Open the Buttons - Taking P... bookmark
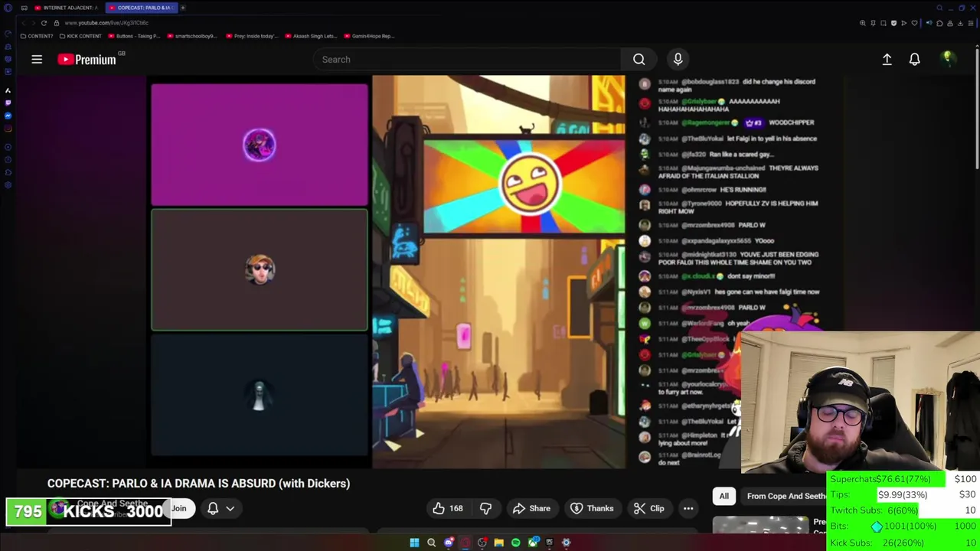The height and width of the screenshot is (551, 980). 133,36
